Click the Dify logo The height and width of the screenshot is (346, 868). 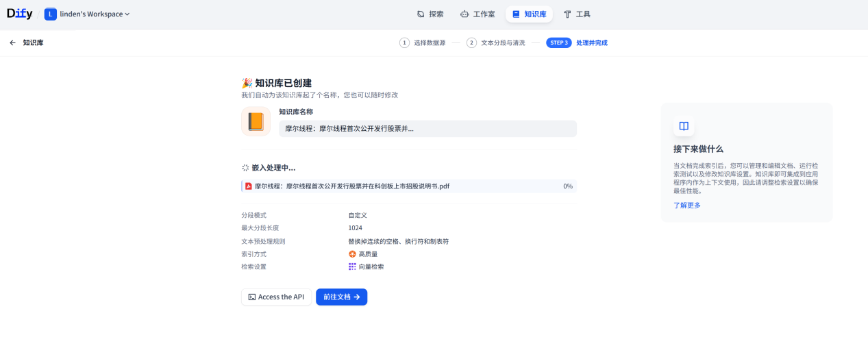click(x=19, y=14)
